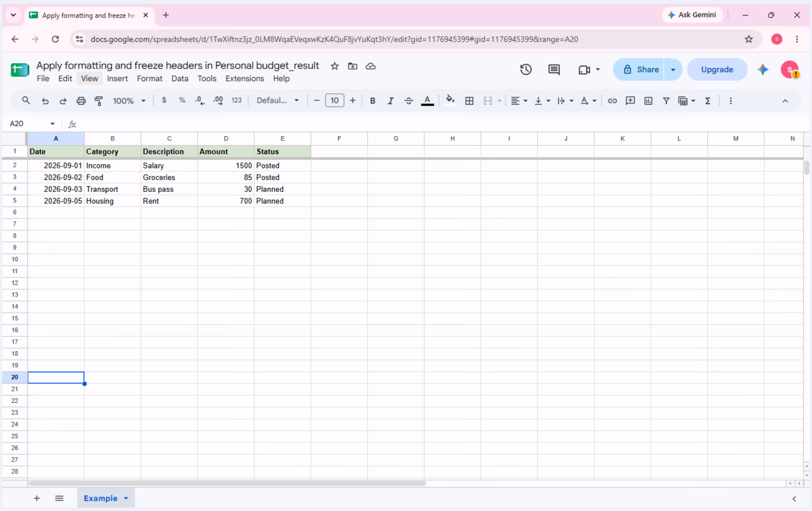
Task: Insert link from toolbar
Action: (x=612, y=101)
